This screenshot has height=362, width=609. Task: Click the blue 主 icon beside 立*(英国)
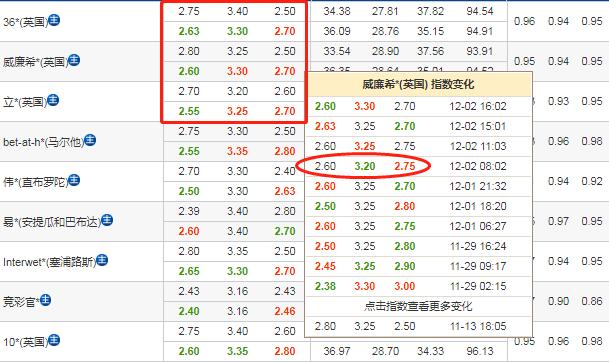(53, 100)
